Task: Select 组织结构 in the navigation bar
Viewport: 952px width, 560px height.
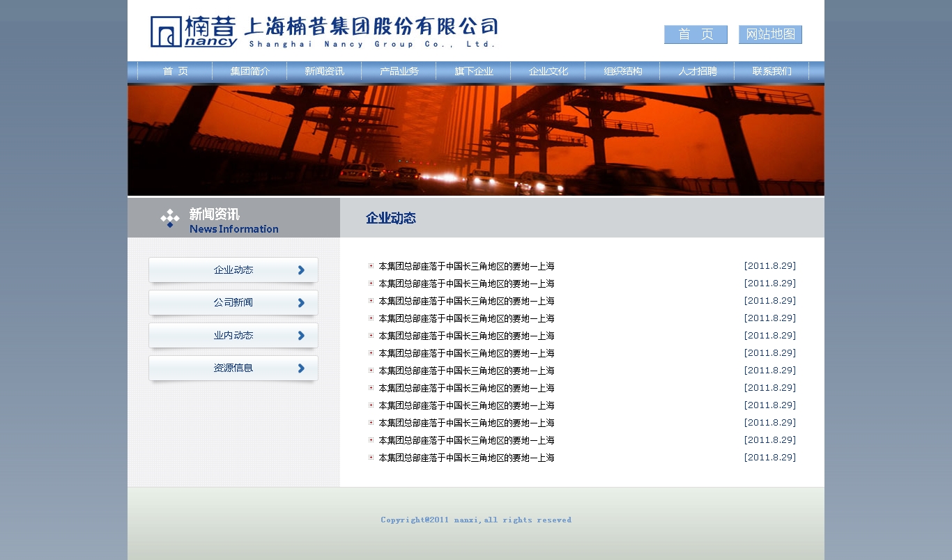Action: pos(622,71)
